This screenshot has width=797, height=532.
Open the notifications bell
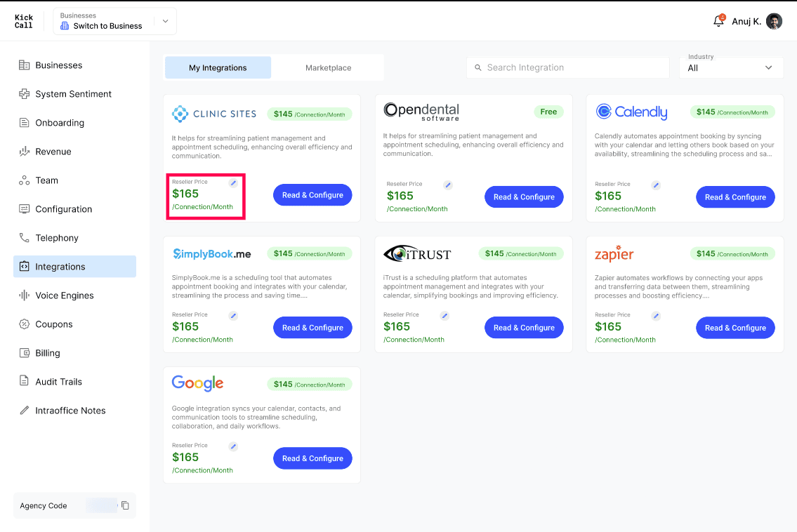(718, 21)
